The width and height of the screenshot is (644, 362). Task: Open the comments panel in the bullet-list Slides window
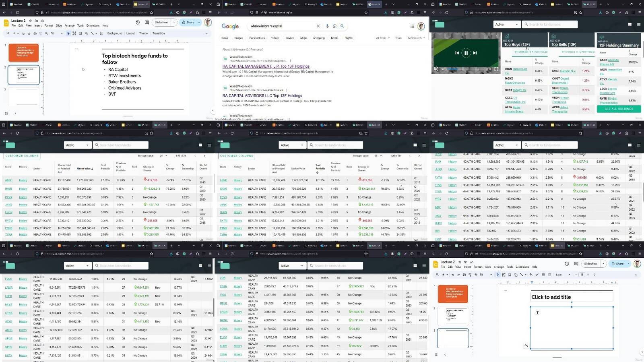point(147,23)
